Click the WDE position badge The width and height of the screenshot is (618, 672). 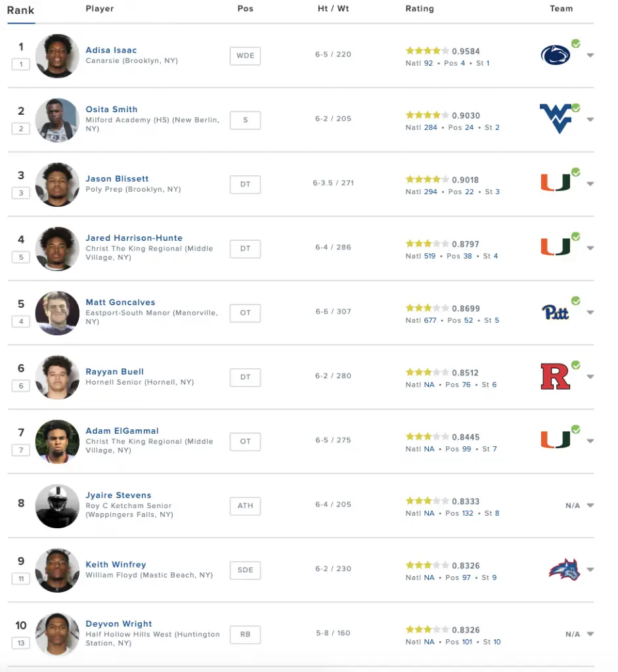pyautogui.click(x=246, y=56)
